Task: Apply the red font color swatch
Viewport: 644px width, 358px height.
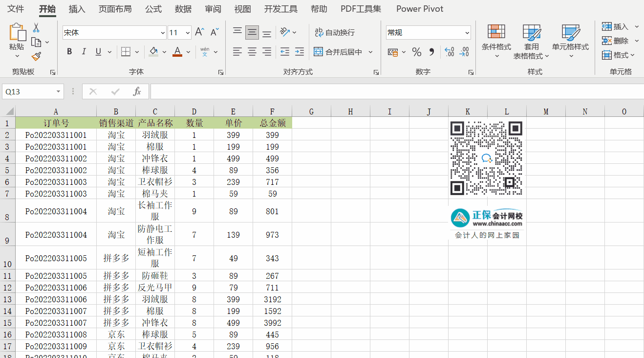Action: pyautogui.click(x=177, y=52)
